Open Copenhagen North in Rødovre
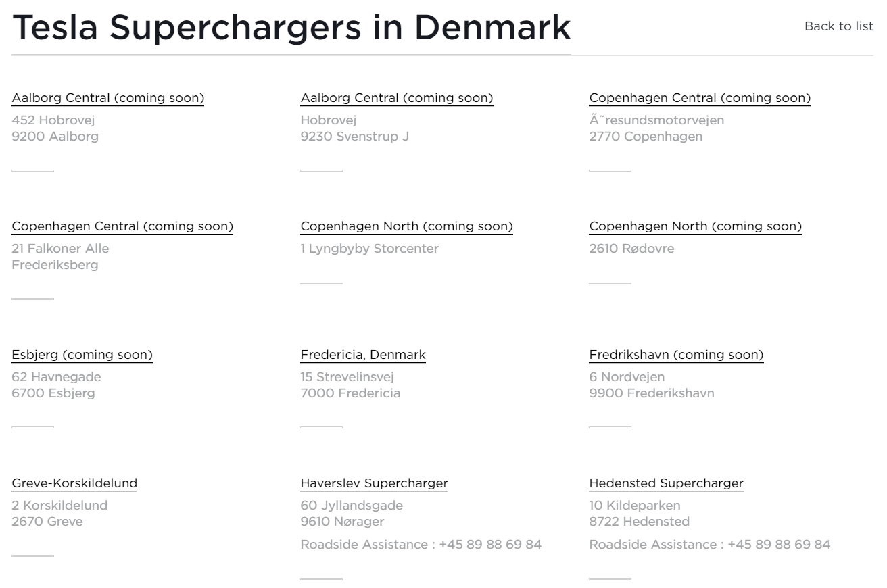Image resolution: width=887 pixels, height=588 pixels. [695, 226]
